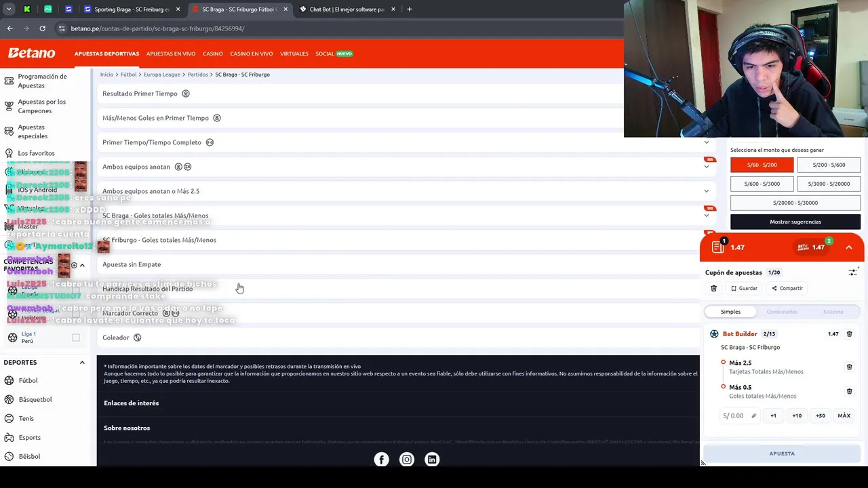Collapse the DEPORTES sidebar section
The height and width of the screenshot is (488, 868).
[x=82, y=363]
